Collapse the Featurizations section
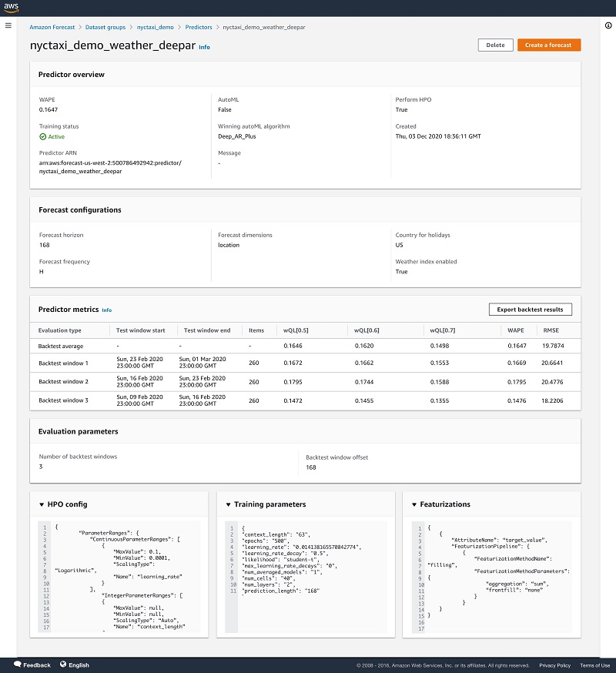 (x=414, y=505)
